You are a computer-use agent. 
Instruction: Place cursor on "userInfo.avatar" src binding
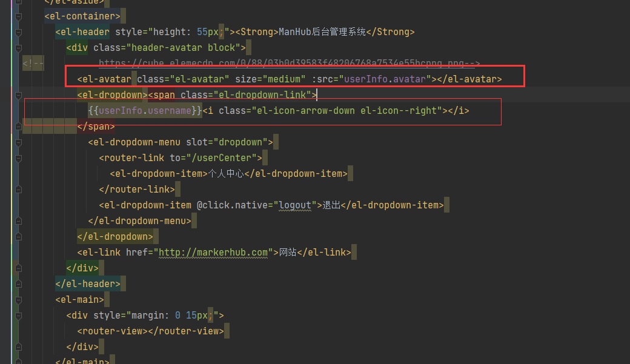pyautogui.click(x=385, y=79)
